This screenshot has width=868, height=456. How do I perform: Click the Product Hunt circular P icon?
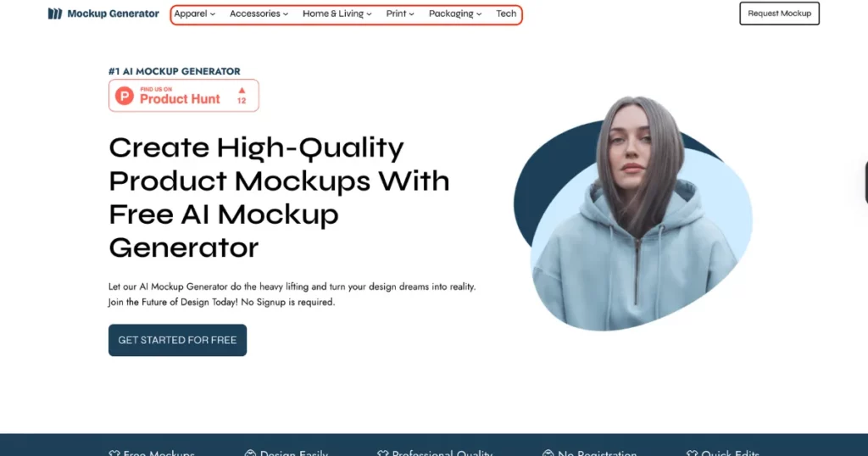[x=125, y=96]
